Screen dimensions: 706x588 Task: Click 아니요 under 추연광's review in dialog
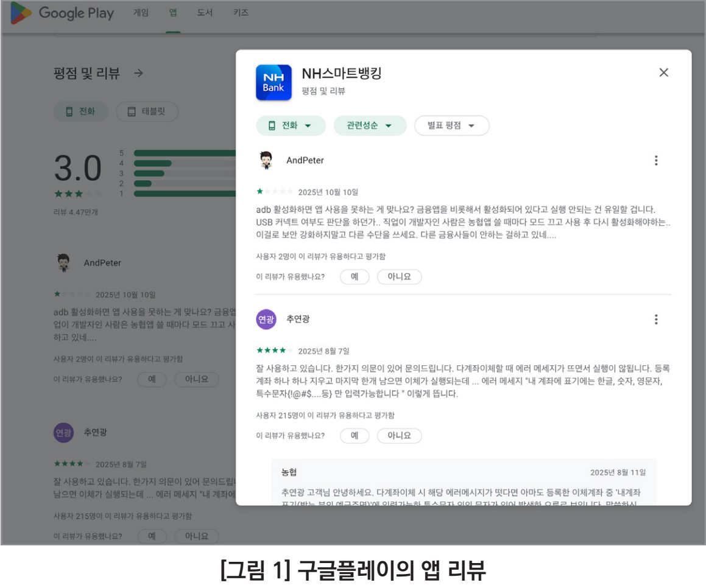400,435
